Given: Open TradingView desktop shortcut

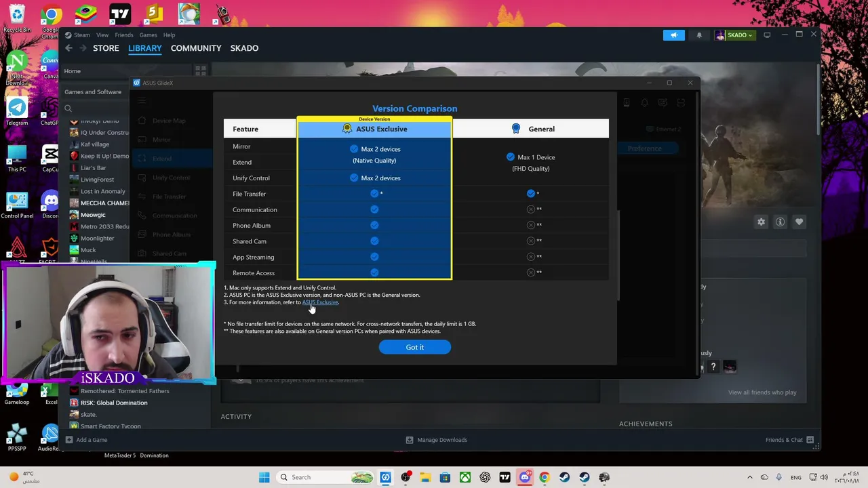Looking at the screenshot, I should (x=120, y=14).
